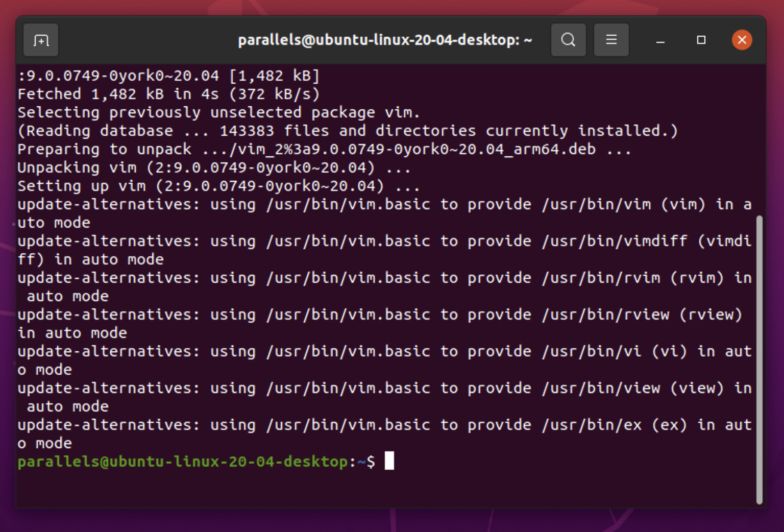Open the hamburger menu
784x532 pixels.
611,40
